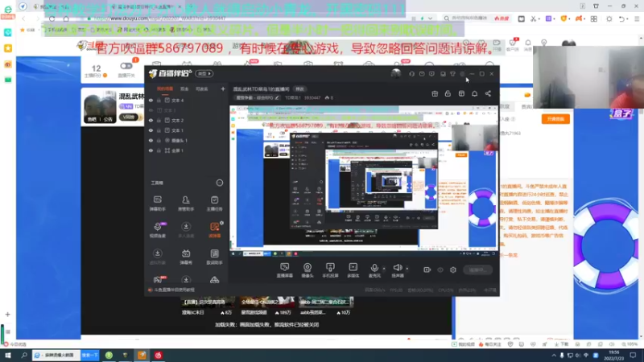Viewport: 644px width, 362px height.
Task: Open the first recommended stream thumbnail below window
Action: 208,302
